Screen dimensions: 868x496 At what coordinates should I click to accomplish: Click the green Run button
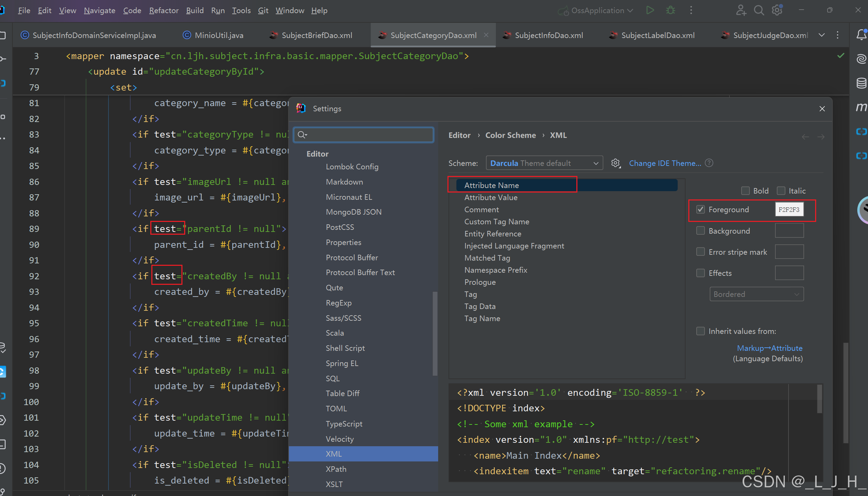[650, 10]
